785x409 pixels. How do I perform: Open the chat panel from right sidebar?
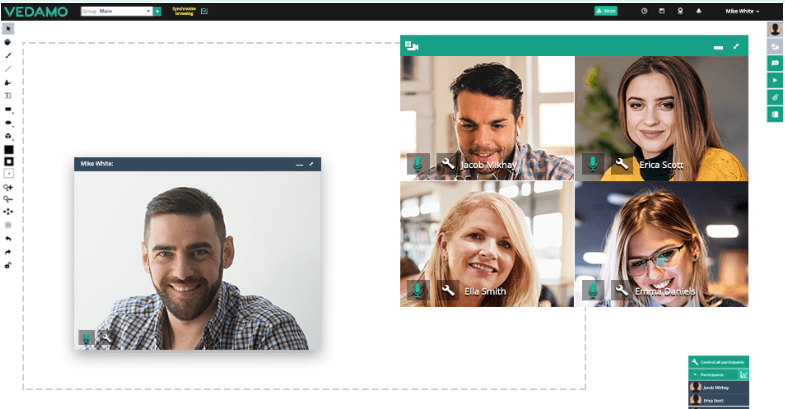(x=775, y=63)
